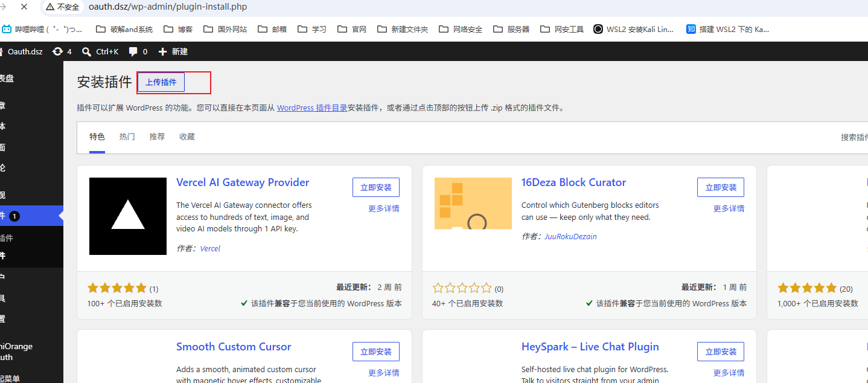Switch to the 热门 tab

(127, 137)
